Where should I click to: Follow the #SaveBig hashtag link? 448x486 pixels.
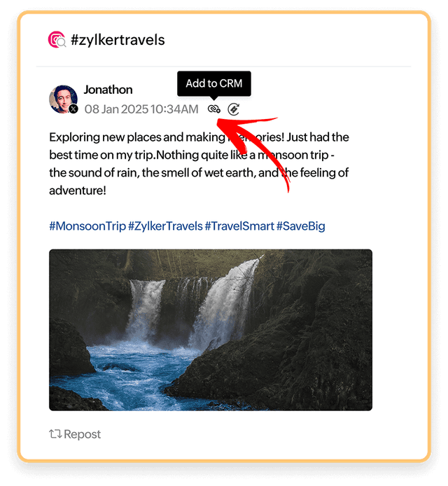tap(300, 226)
